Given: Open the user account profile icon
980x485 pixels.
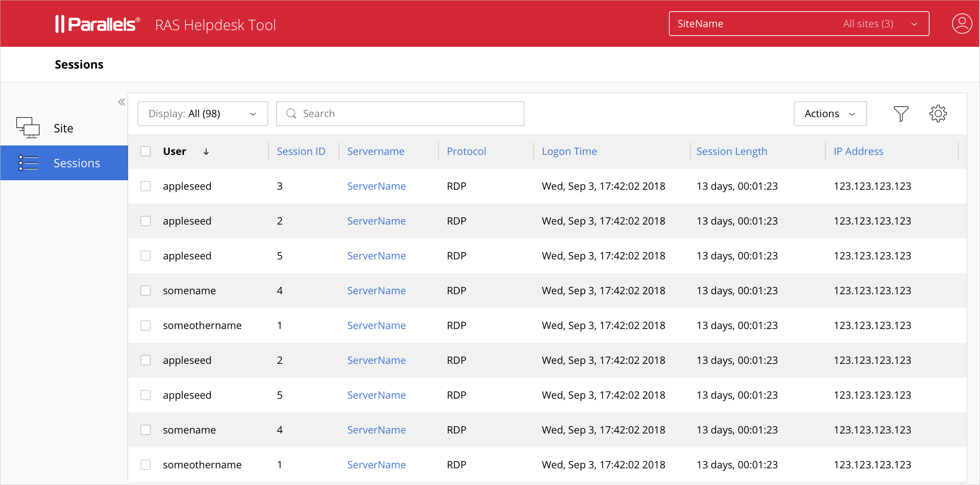Looking at the screenshot, I should 961,24.
